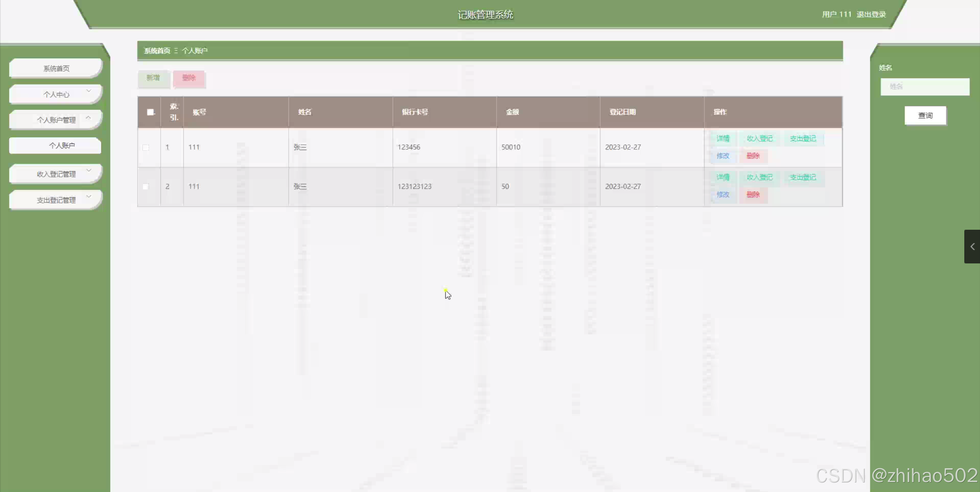Click the 姓名 search input field
Viewport: 980px width, 492px height.
point(924,87)
